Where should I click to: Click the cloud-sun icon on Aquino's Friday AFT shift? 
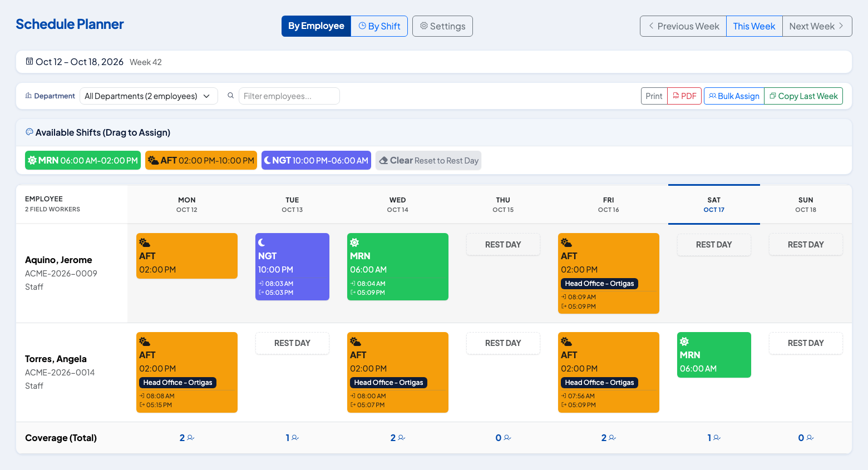[566, 243]
